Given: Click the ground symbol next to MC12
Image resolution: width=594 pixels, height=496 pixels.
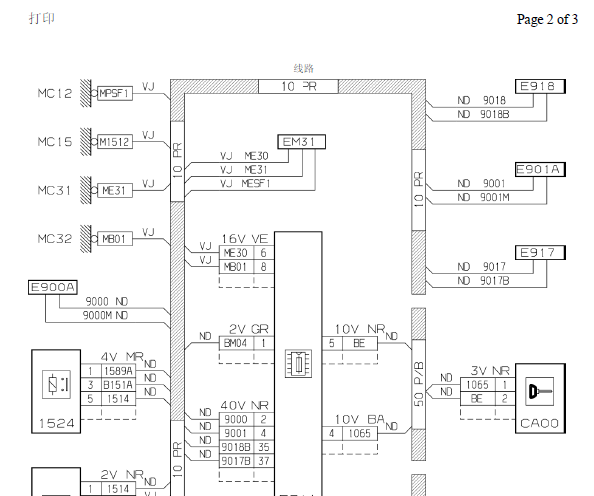Looking at the screenshot, I should [86, 93].
